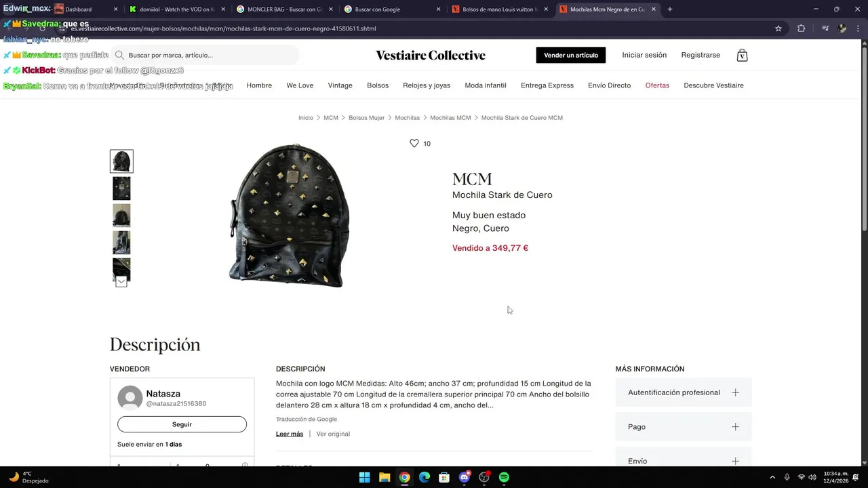The width and height of the screenshot is (868, 488).
Task: Select the second backpack thumbnail
Action: click(x=121, y=188)
